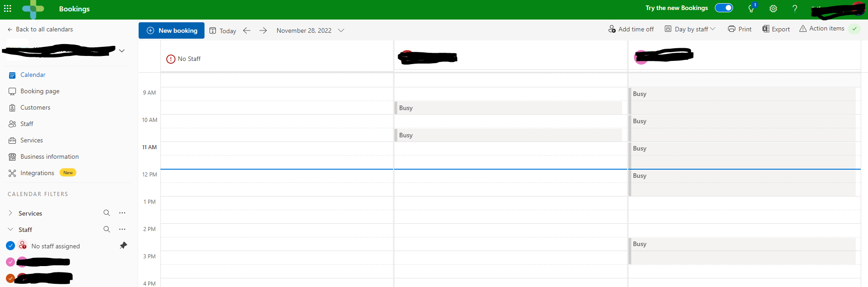Open the lightbulb notifications icon
Image resolution: width=868 pixels, height=287 pixels.
pyautogui.click(x=751, y=9)
